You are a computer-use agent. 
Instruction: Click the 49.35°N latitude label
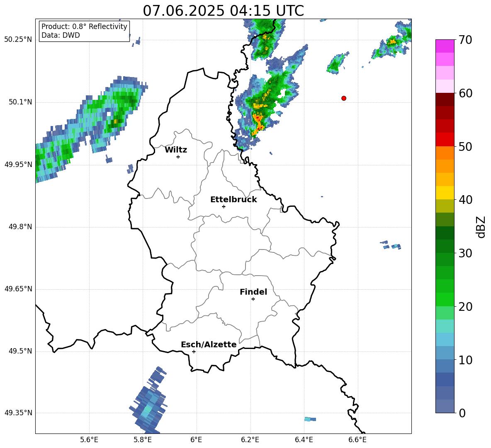(x=18, y=413)
